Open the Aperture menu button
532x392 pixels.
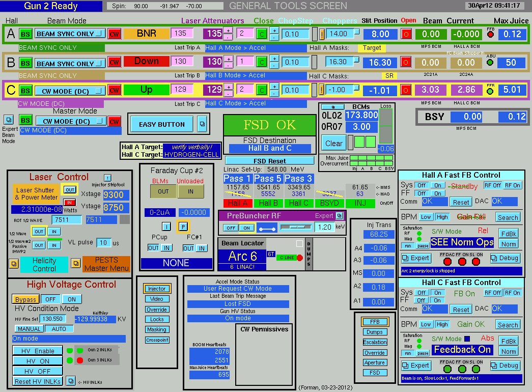pos(375,362)
